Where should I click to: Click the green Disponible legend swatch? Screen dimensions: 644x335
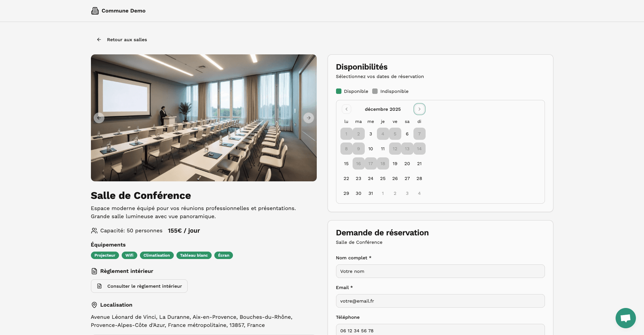click(x=338, y=91)
